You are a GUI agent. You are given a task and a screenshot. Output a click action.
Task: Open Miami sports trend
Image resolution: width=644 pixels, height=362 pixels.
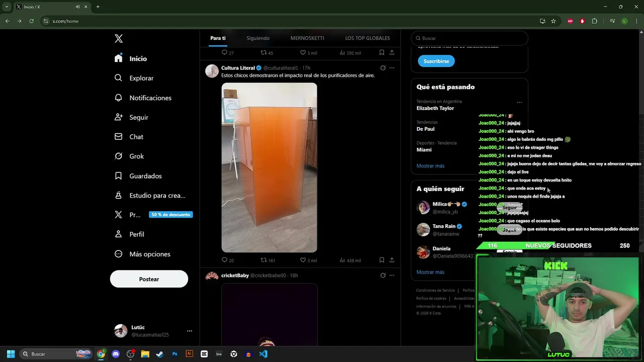click(x=424, y=150)
